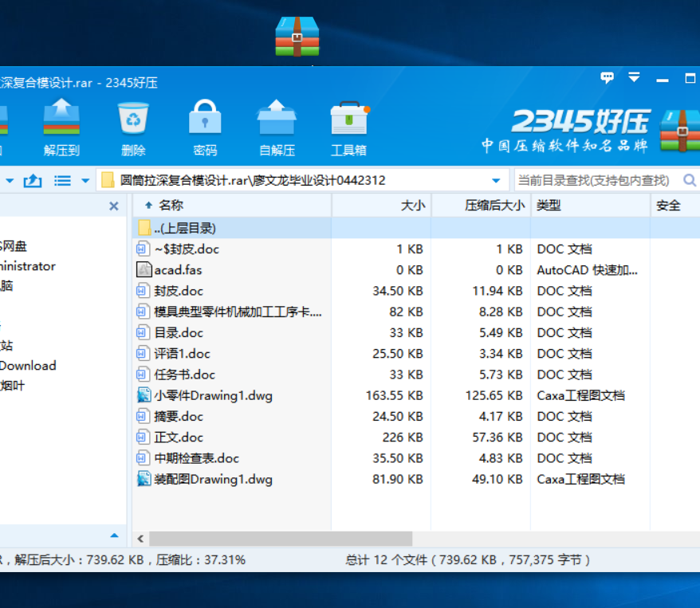
Task: Click the 总计 12 个文件 status text
Action: [x=387, y=559]
